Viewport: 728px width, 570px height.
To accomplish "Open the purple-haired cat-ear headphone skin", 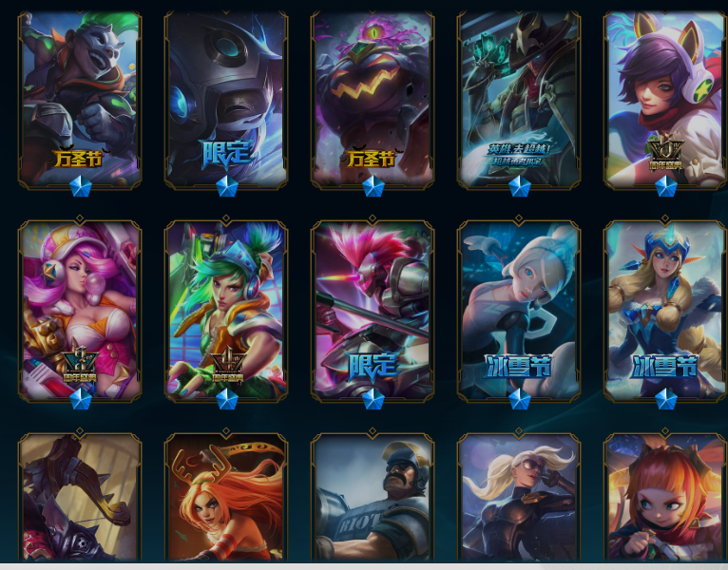I will tap(665, 100).
